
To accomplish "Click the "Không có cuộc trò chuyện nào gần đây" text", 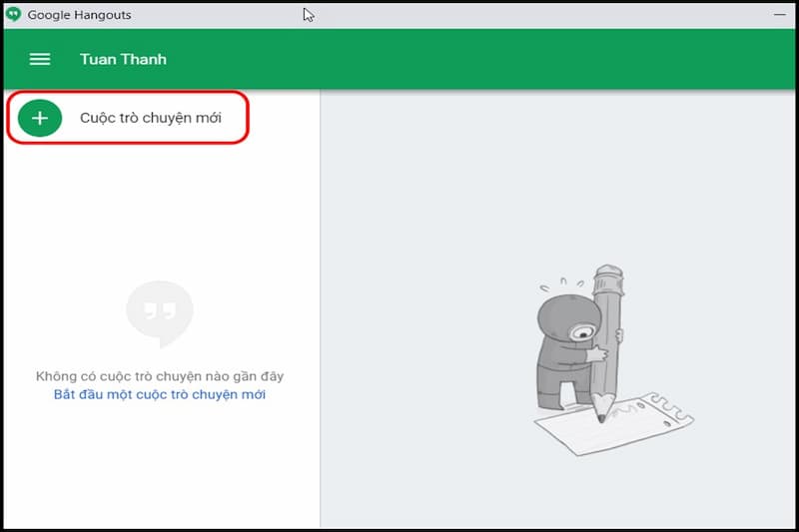I will [x=160, y=376].
